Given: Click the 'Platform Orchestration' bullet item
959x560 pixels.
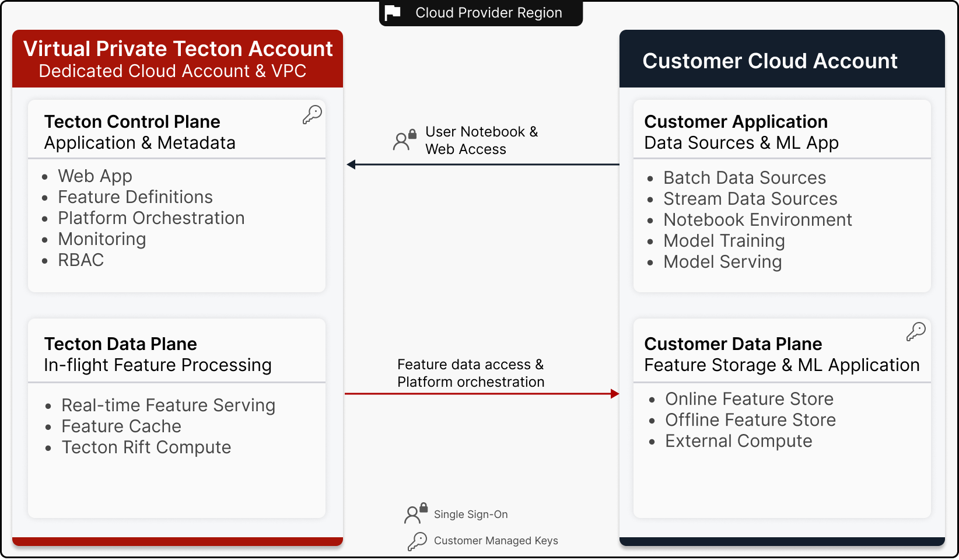Looking at the screenshot, I should pyautogui.click(x=151, y=218).
